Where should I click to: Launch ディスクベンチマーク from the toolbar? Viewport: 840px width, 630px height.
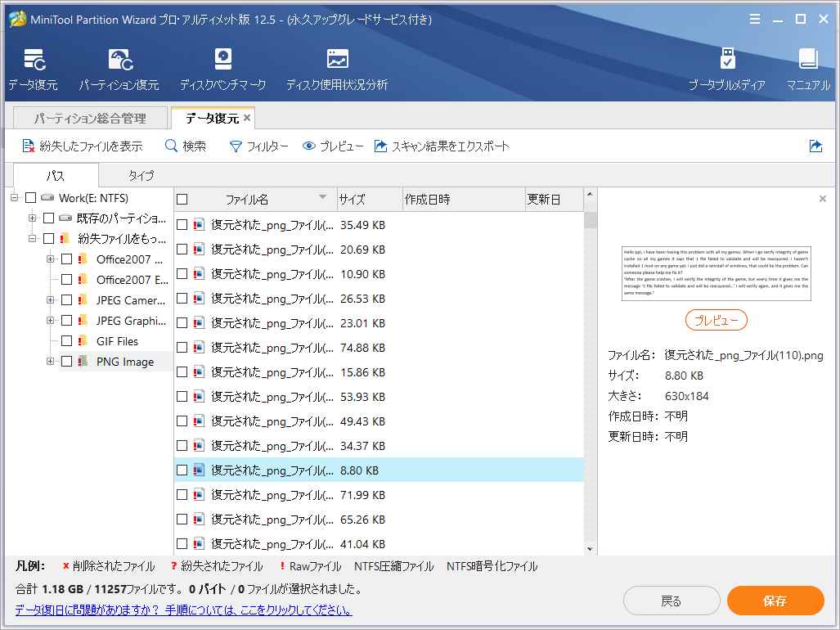(x=222, y=65)
